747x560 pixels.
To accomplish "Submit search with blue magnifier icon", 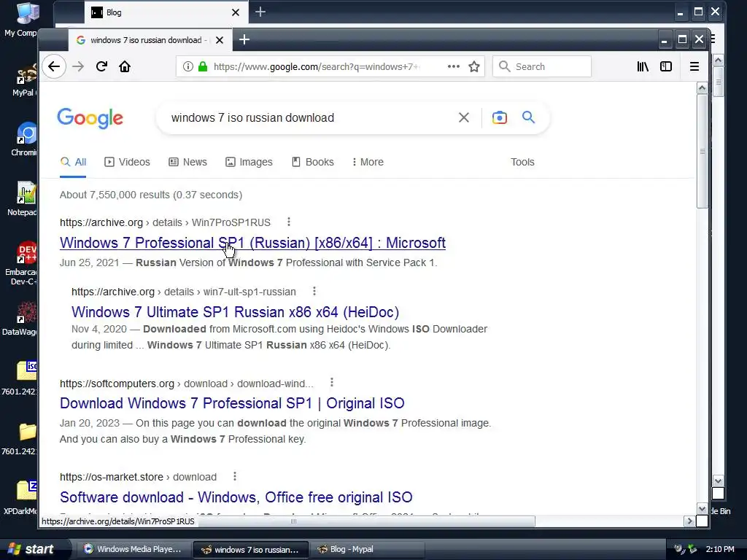I will [528, 117].
